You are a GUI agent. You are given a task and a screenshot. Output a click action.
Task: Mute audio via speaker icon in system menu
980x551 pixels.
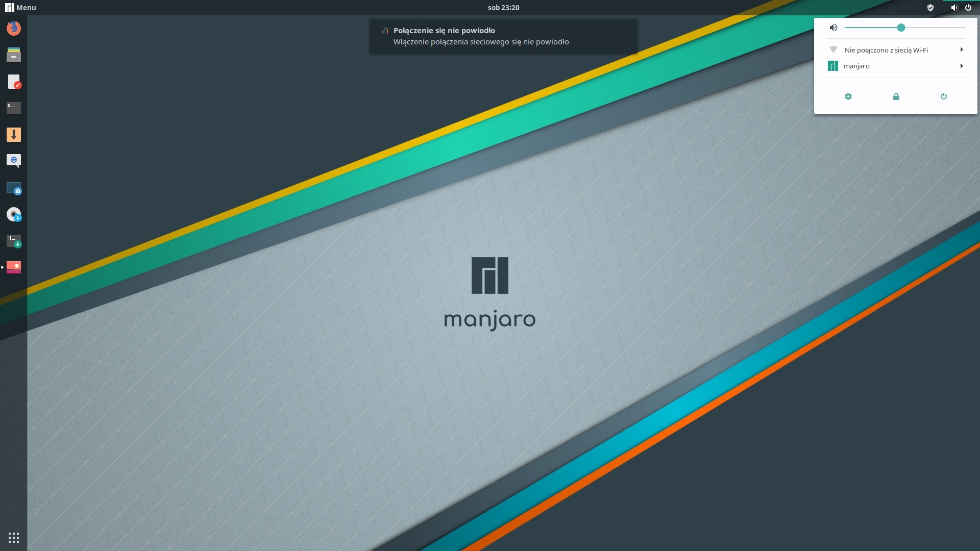[834, 28]
